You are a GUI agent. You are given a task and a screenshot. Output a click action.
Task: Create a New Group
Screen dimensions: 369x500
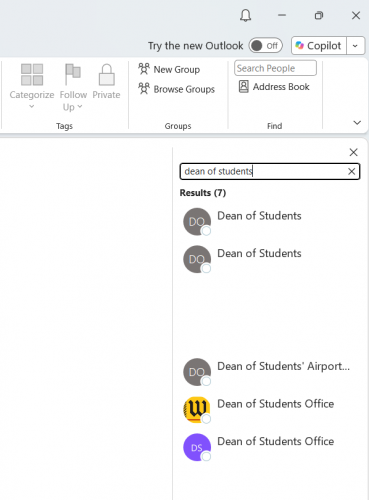click(169, 69)
